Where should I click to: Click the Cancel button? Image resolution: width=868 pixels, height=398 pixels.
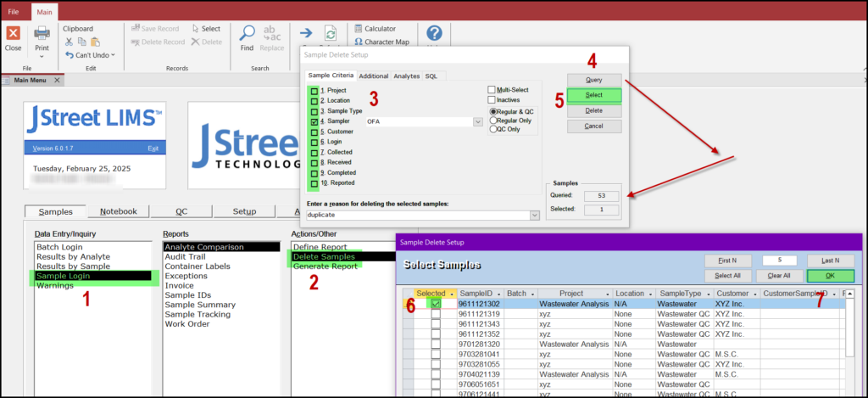[594, 126]
